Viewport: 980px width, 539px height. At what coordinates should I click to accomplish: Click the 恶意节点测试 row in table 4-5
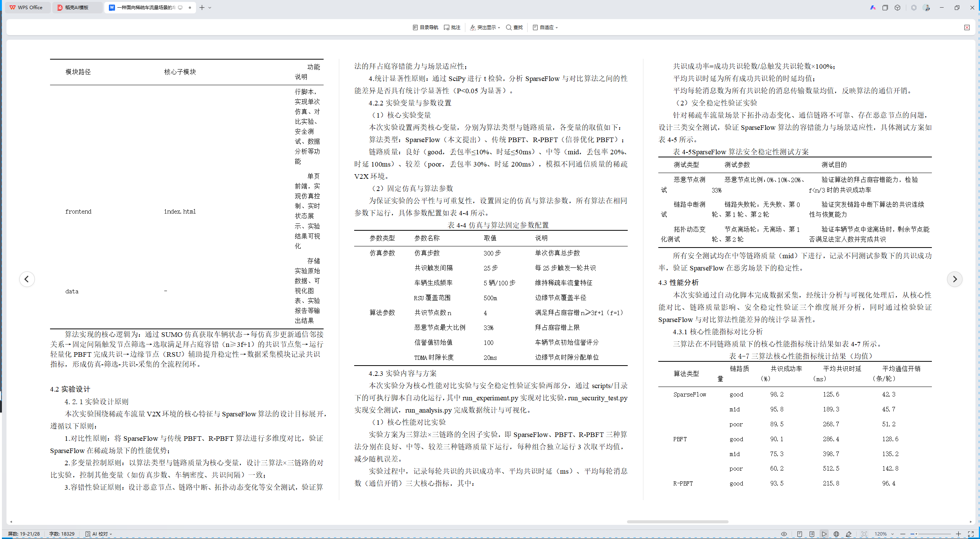point(795,185)
